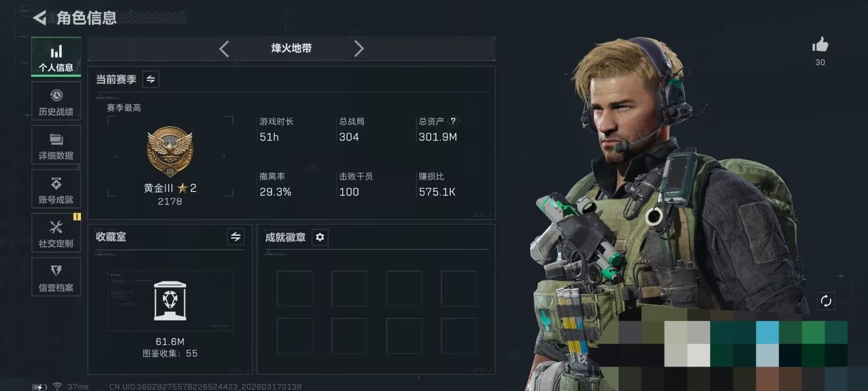Give a thumbs-up like to this player

point(820,45)
